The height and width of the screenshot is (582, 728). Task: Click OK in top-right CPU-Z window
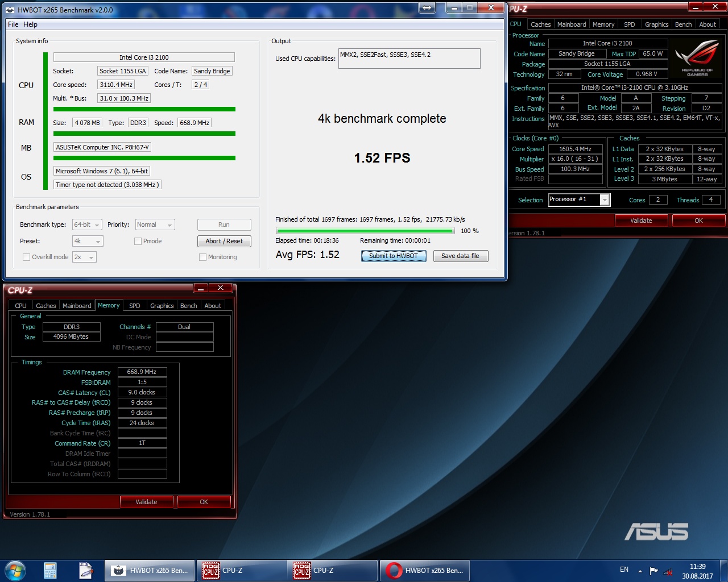coord(699,221)
